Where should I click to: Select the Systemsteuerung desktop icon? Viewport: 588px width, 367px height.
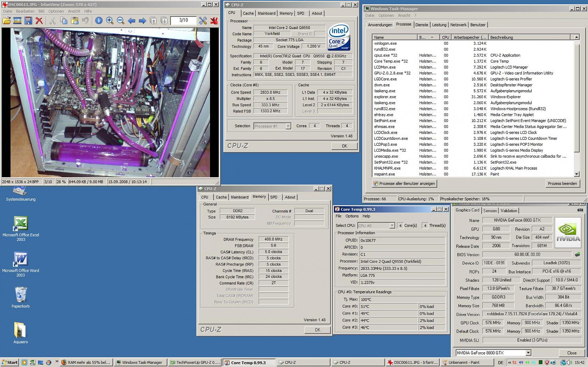[20, 194]
